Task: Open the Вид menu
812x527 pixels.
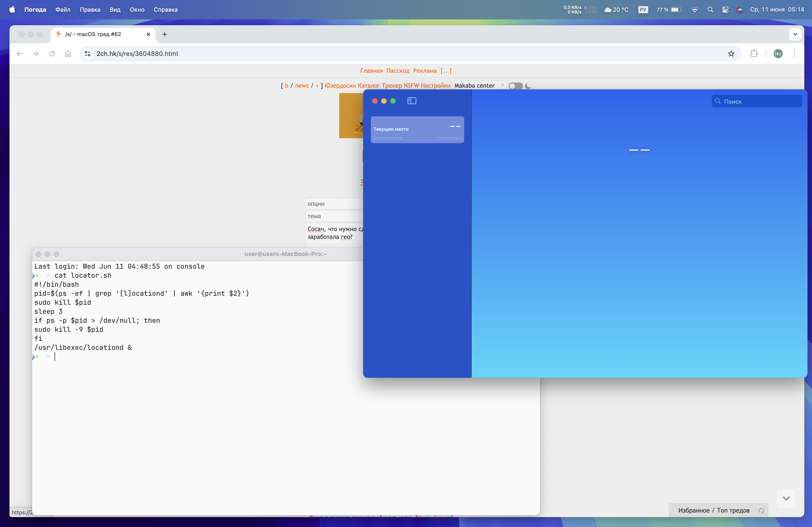Action: pyautogui.click(x=115, y=9)
